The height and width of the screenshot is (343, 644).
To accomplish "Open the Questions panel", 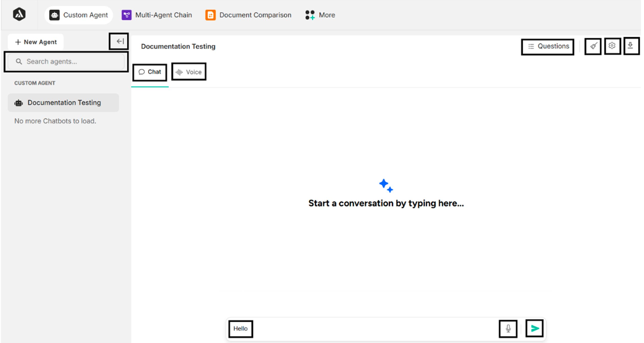I will pos(548,46).
